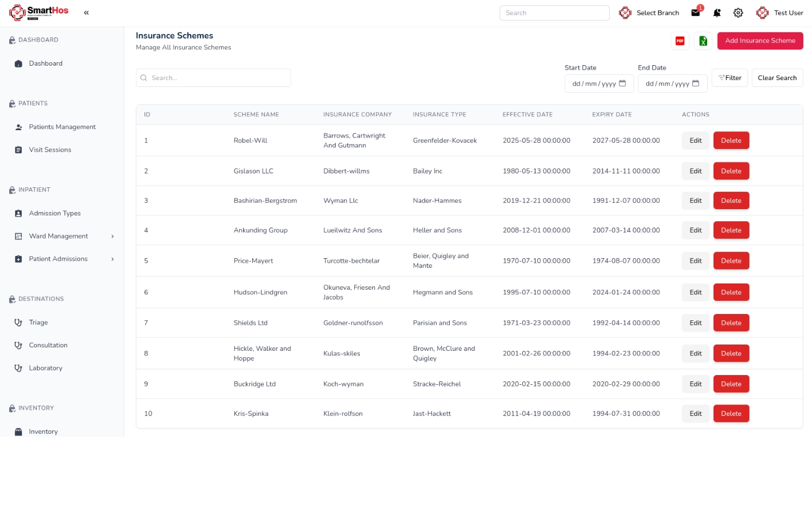Open the mail inbox icon
Image resolution: width=812 pixels, height=507 pixels.
pos(696,13)
